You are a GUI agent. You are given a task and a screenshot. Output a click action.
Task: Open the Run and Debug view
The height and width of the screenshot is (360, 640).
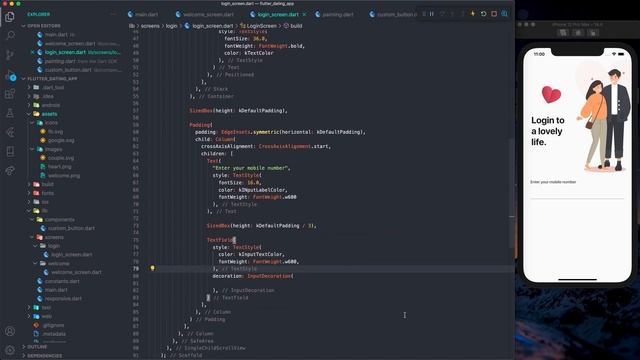point(10,75)
